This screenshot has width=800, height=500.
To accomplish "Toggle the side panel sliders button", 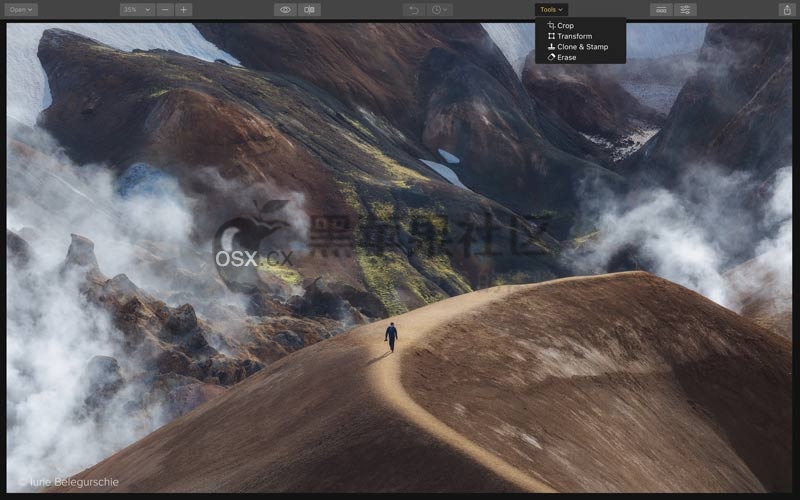I will coord(685,10).
